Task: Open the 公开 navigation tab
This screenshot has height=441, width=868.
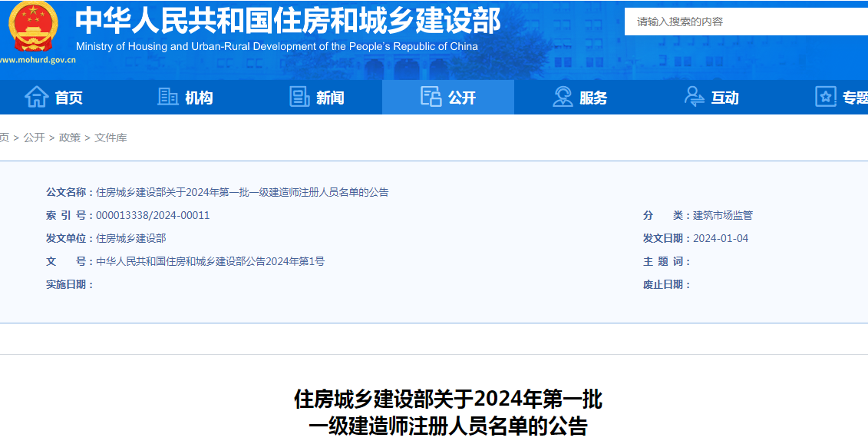Action: [448, 97]
